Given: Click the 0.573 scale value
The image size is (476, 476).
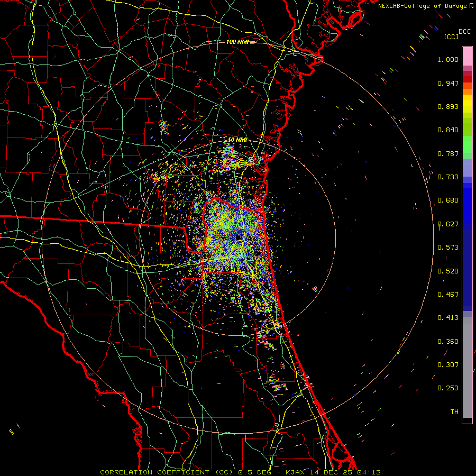Looking at the screenshot, I should pos(448,248).
